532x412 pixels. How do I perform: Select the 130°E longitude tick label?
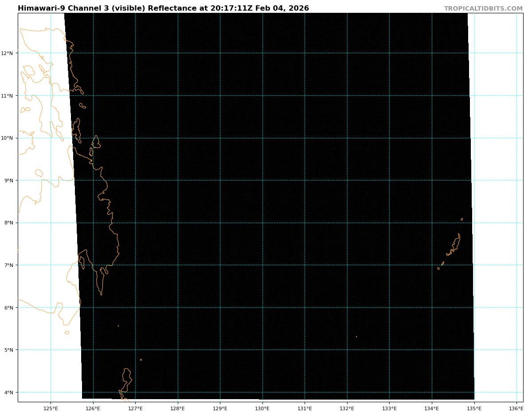[x=262, y=408]
